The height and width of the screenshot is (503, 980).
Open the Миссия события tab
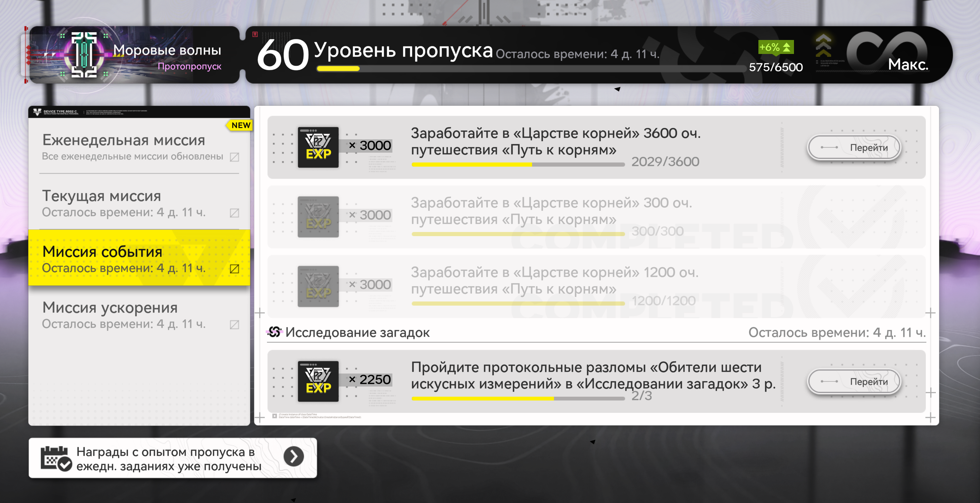(139, 258)
